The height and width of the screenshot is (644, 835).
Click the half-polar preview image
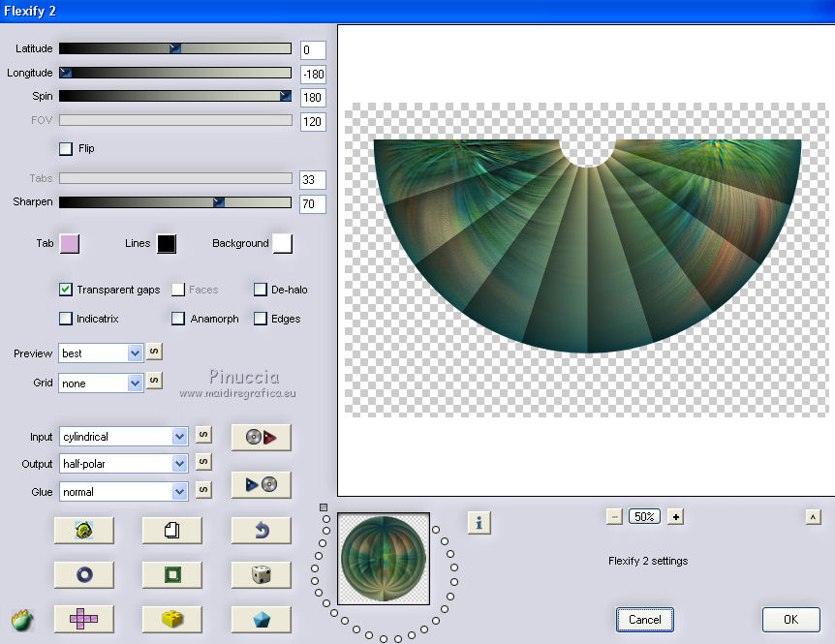tap(587, 246)
